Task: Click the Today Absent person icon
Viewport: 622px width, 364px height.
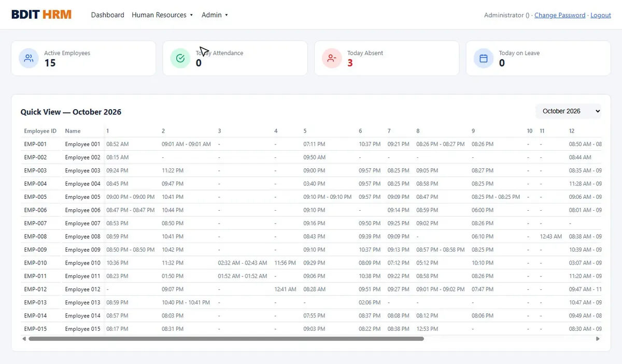Action: pos(332,58)
